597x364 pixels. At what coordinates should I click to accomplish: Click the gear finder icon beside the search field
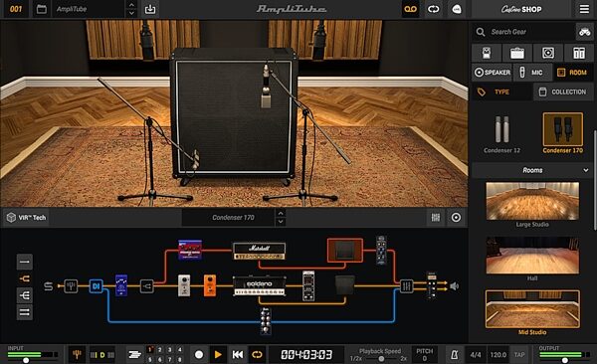coord(585,32)
